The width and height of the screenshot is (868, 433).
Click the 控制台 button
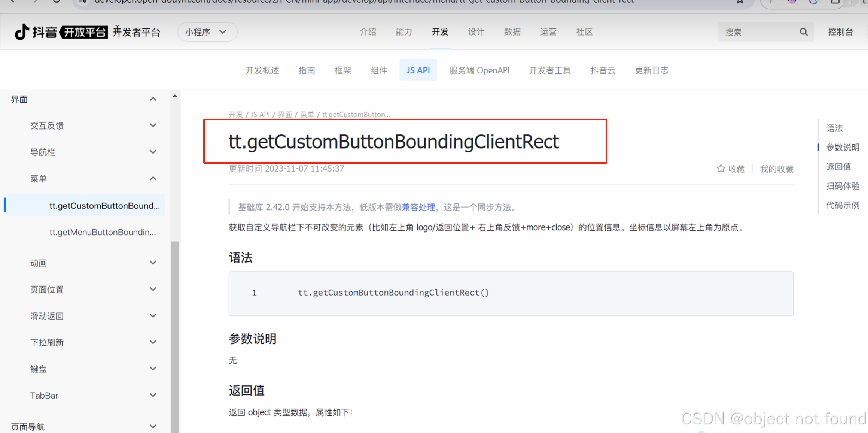pos(840,32)
